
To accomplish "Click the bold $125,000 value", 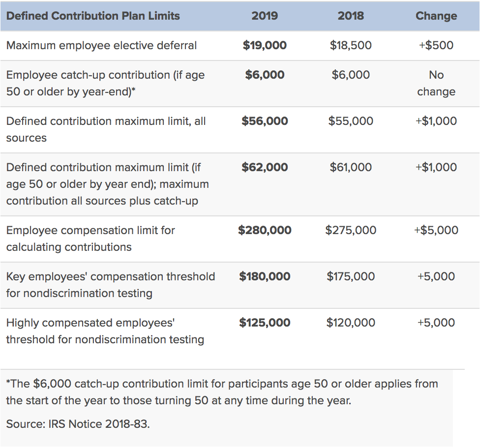I will (x=265, y=323).
